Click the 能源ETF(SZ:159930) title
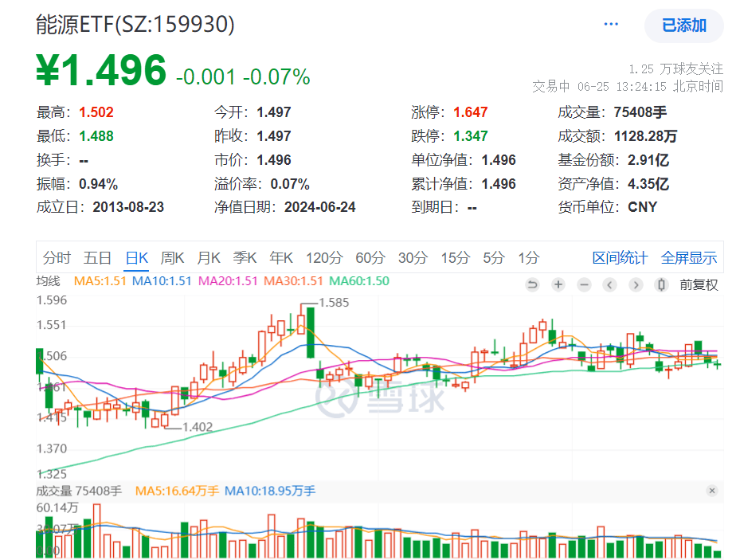The width and height of the screenshot is (736, 560). click(x=135, y=25)
